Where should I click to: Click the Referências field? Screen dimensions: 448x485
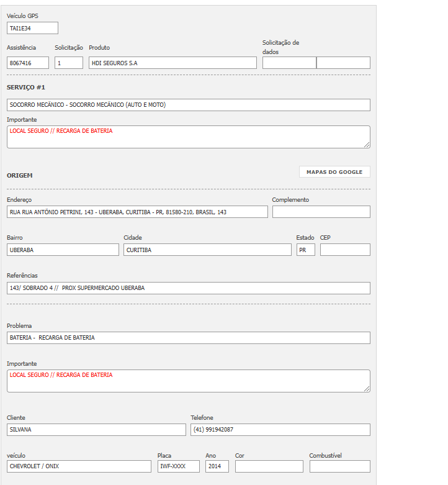pos(188,288)
